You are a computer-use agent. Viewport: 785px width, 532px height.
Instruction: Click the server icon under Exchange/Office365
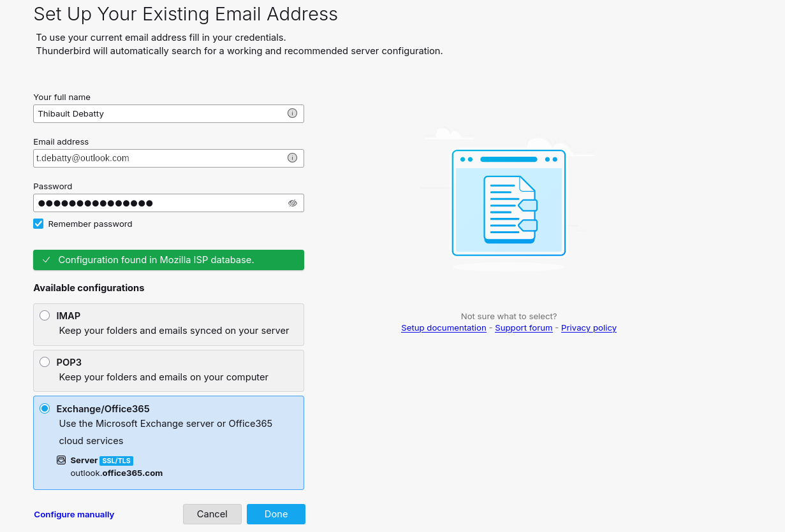(x=62, y=460)
